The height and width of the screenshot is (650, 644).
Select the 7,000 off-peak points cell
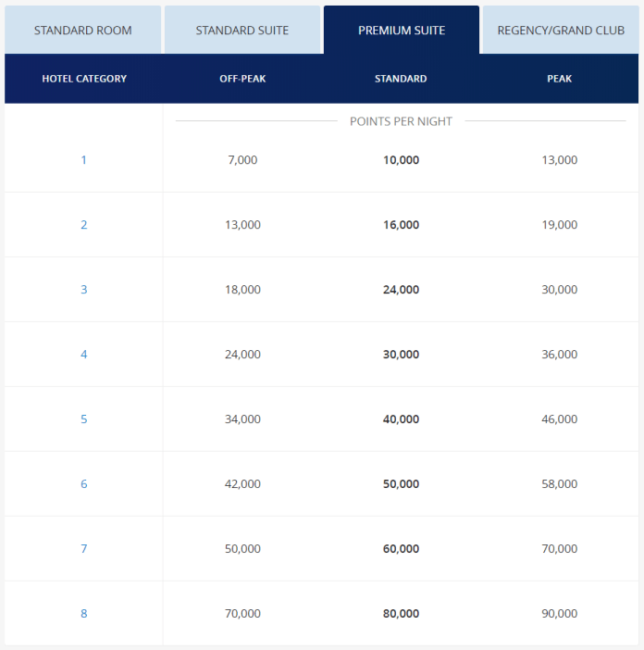242,160
